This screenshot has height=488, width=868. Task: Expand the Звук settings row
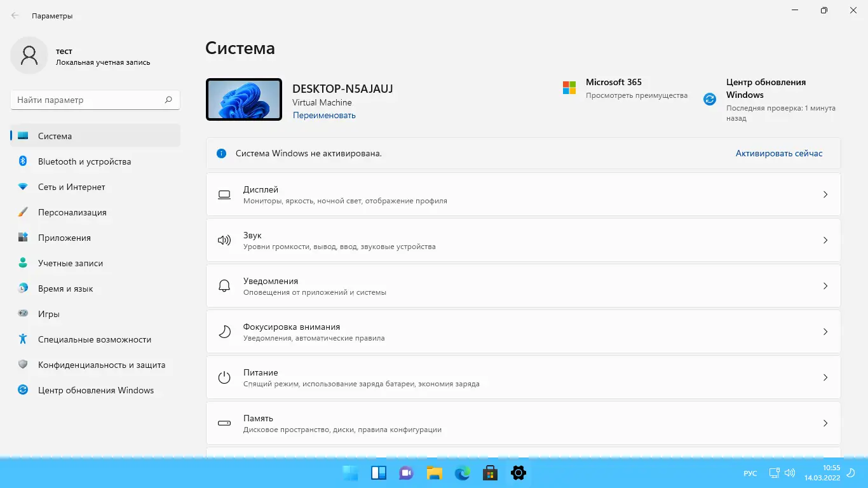522,240
